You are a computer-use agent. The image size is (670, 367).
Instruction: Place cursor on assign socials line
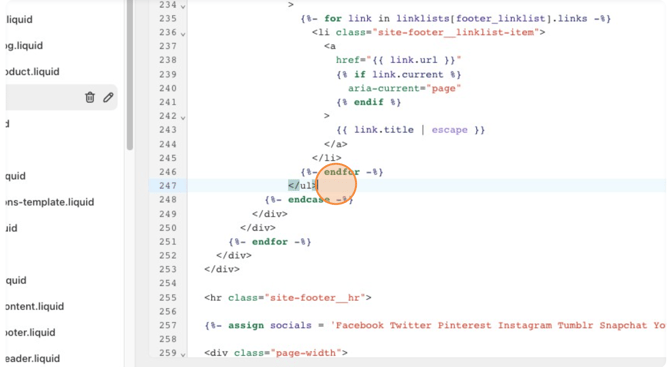coord(435,325)
